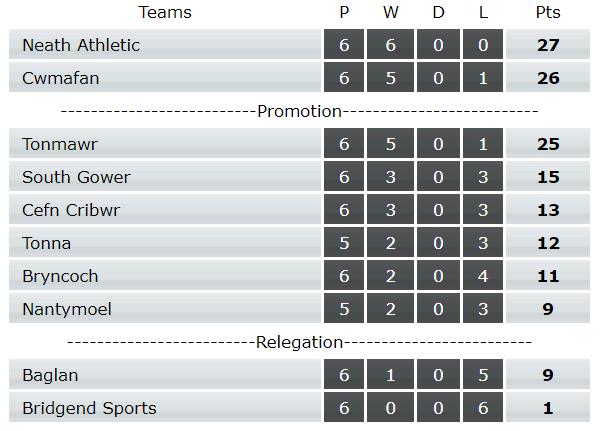Open the Bryncoch team entry
This screenshot has height=431, width=602.
coord(60,276)
